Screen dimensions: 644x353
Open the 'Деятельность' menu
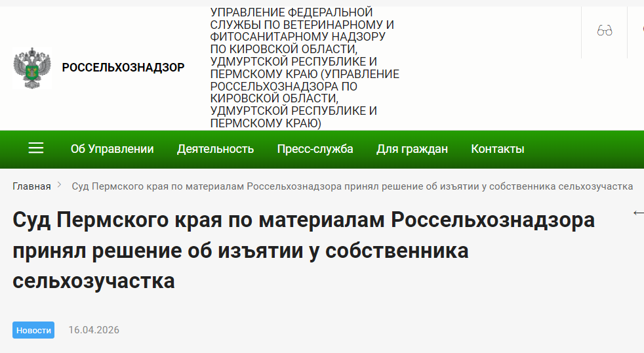click(215, 149)
